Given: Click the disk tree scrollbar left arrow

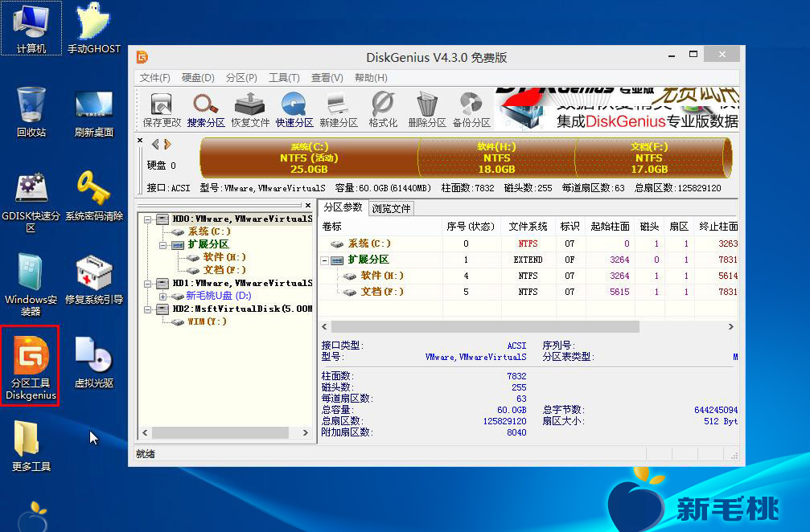Looking at the screenshot, I should pyautogui.click(x=145, y=432).
